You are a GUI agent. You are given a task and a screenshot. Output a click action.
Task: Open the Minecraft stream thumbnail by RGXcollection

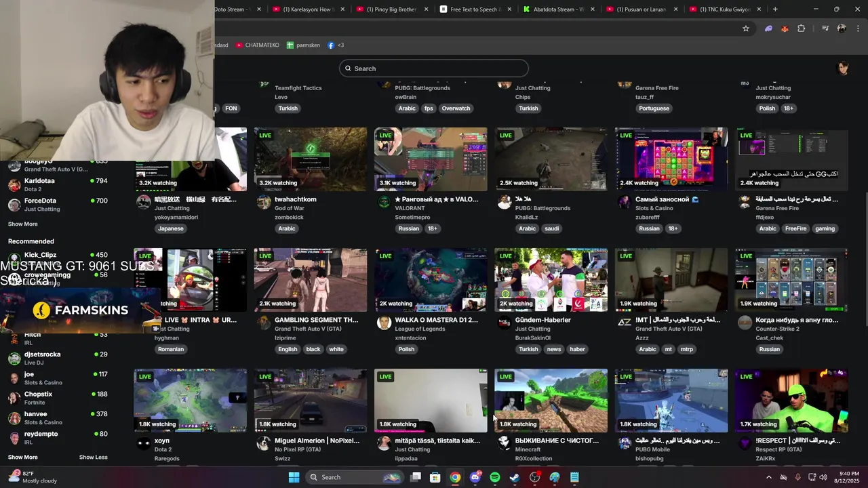tap(551, 401)
